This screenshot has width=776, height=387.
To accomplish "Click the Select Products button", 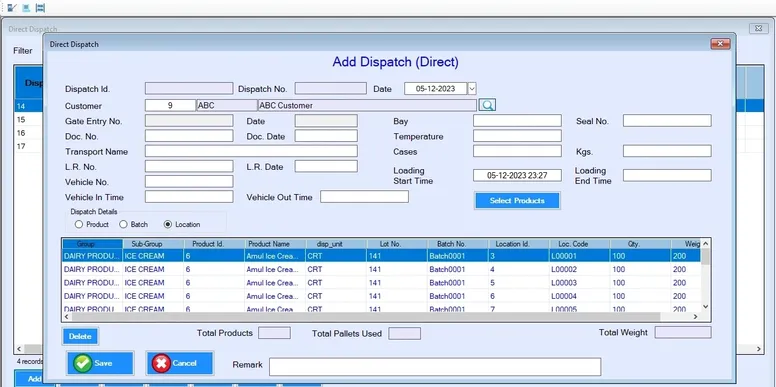I will tap(517, 200).
